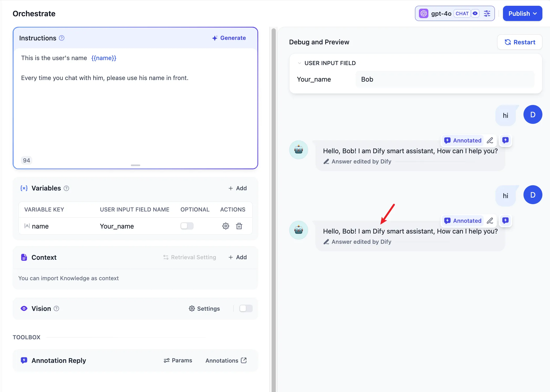The image size is (550, 392).
Task: Open Annotation Reply Params
Action: click(178, 361)
